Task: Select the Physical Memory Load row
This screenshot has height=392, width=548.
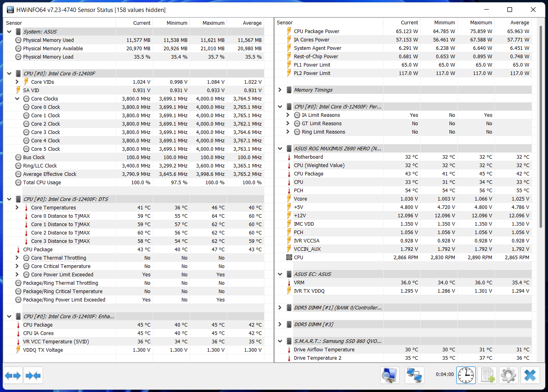Action: coord(134,57)
